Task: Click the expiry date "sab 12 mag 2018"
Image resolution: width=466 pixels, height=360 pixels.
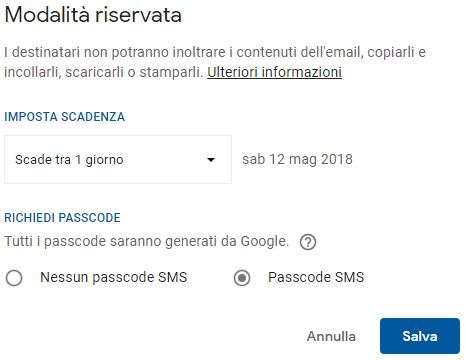Action: 297,160
